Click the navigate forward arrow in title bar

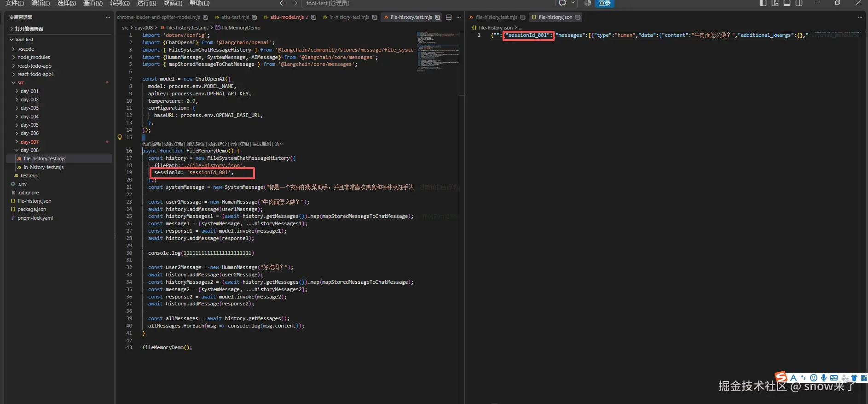coord(295,3)
